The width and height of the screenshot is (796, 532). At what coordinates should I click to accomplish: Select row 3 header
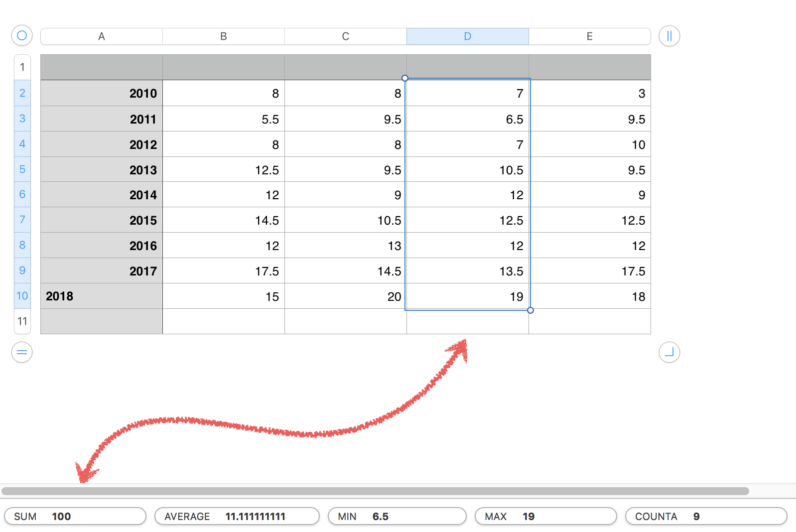(22, 119)
